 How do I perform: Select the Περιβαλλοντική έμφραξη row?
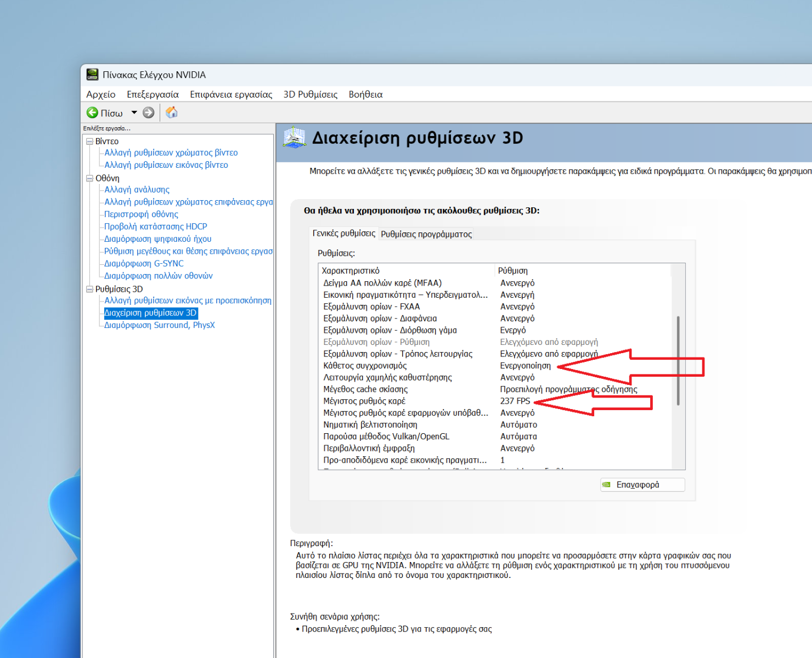(x=494, y=448)
